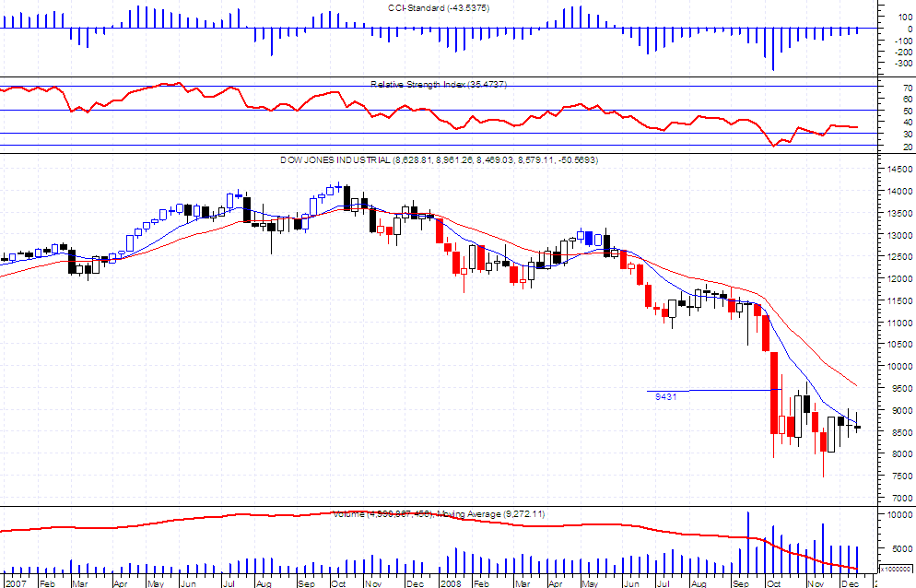The height and width of the screenshot is (588, 916).
Task: Select the horizontal 9431 support line
Action: click(x=714, y=390)
